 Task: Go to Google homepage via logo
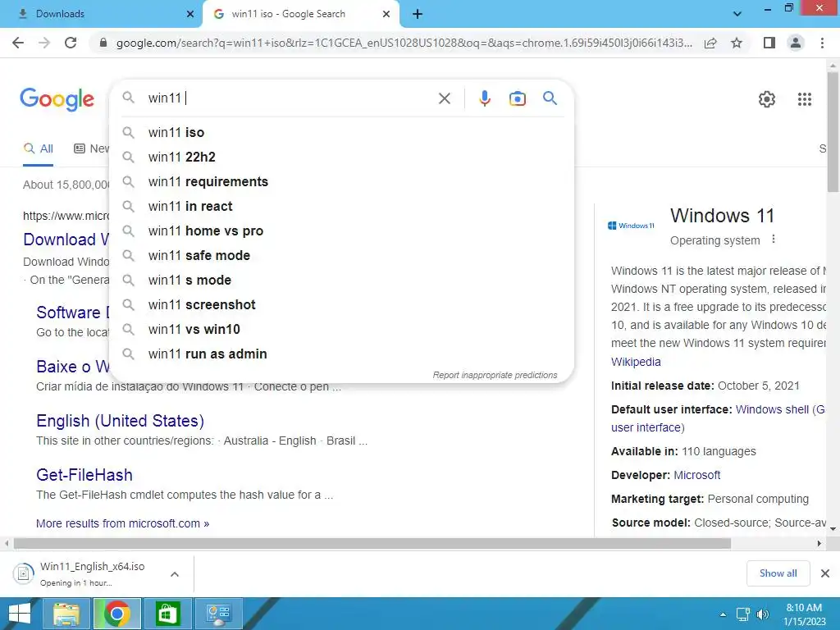point(57,99)
